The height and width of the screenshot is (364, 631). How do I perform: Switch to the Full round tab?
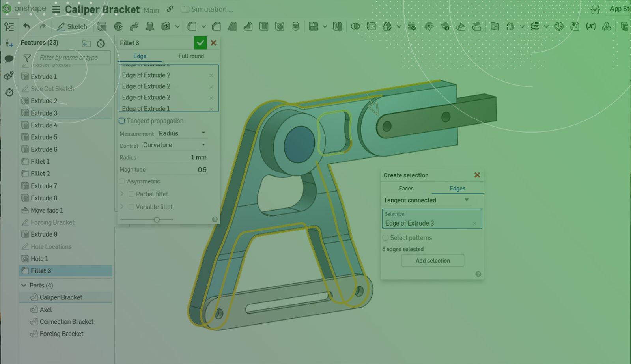pos(191,56)
